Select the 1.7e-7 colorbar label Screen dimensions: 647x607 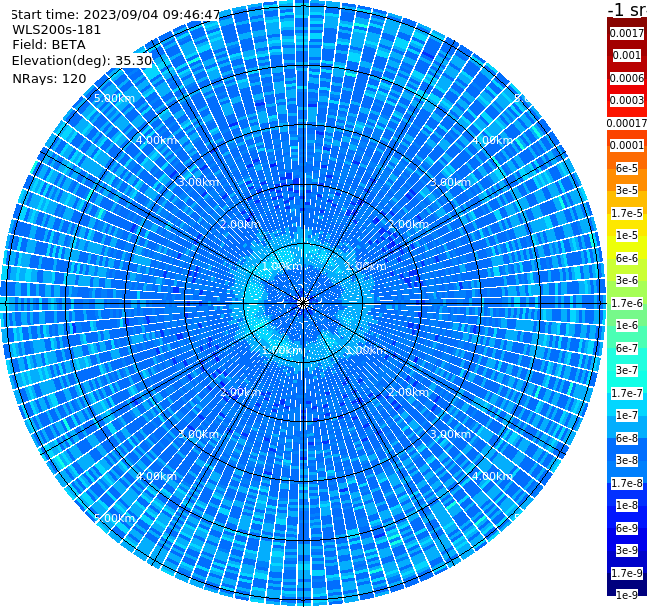627,393
